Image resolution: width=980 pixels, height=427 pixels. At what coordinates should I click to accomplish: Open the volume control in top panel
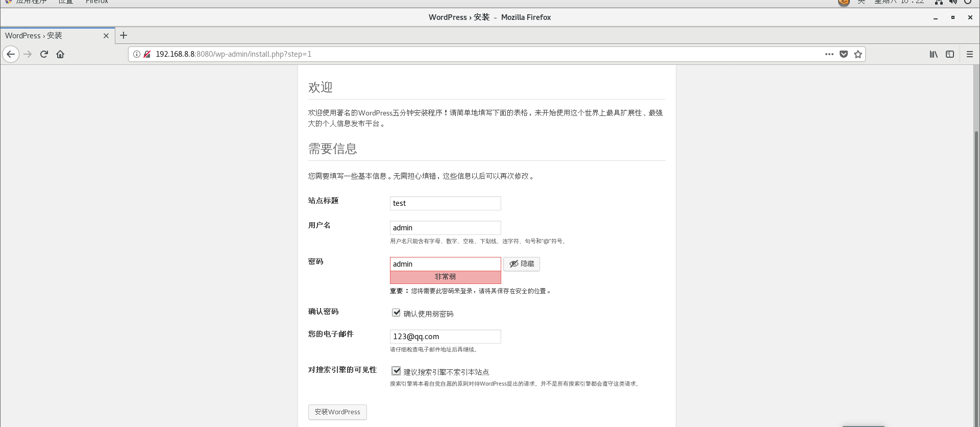(953, 2)
